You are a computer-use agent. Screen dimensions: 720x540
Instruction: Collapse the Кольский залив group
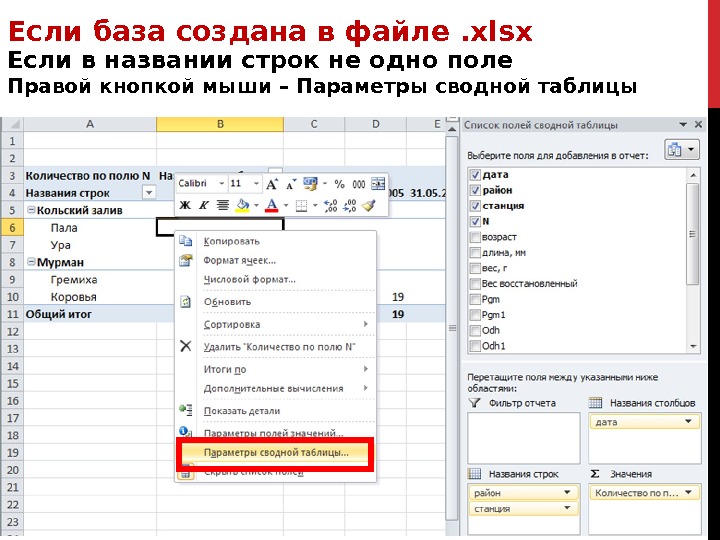(31, 210)
